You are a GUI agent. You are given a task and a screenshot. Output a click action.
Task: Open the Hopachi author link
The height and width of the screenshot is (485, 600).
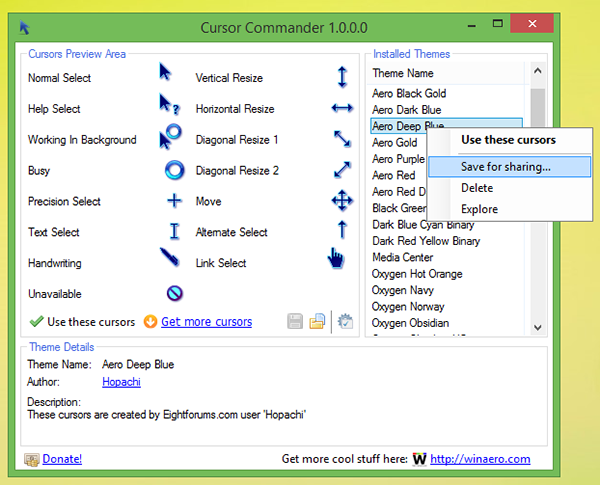pyautogui.click(x=121, y=382)
